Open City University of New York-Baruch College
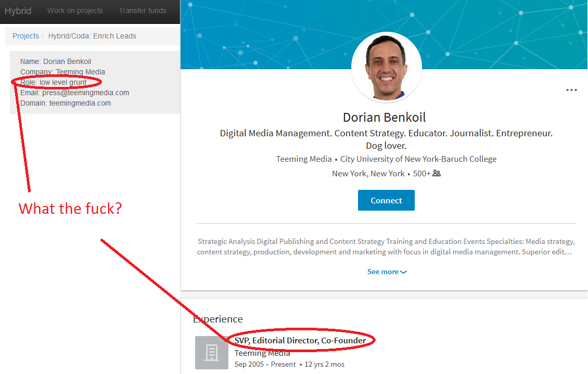Image resolution: width=588 pixels, height=374 pixels. point(418,159)
